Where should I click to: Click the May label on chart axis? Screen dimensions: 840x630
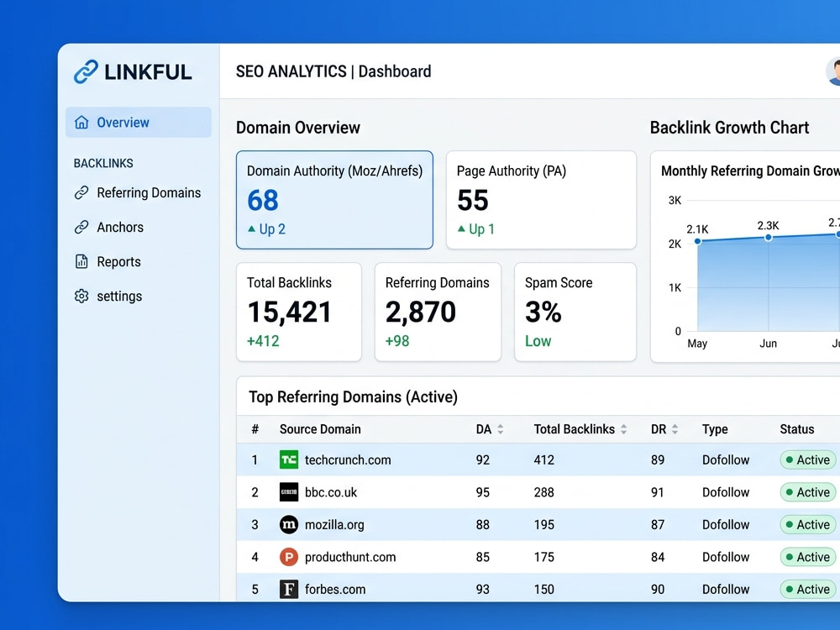click(x=697, y=344)
